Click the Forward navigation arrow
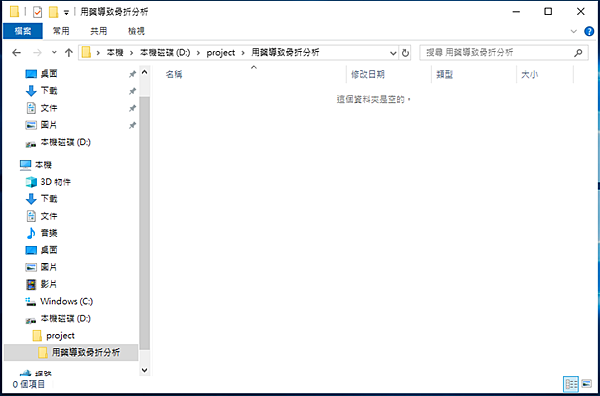Image resolution: width=600 pixels, height=396 pixels. click(37, 53)
